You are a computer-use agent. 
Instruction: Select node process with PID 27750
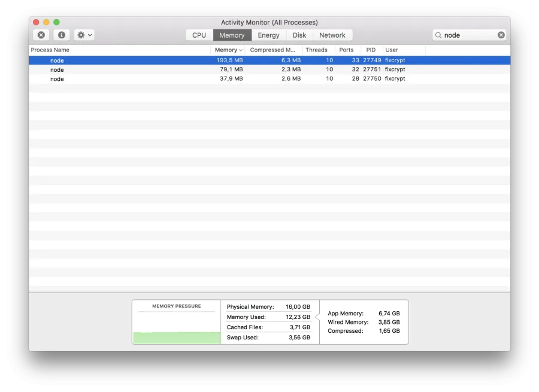coord(269,78)
